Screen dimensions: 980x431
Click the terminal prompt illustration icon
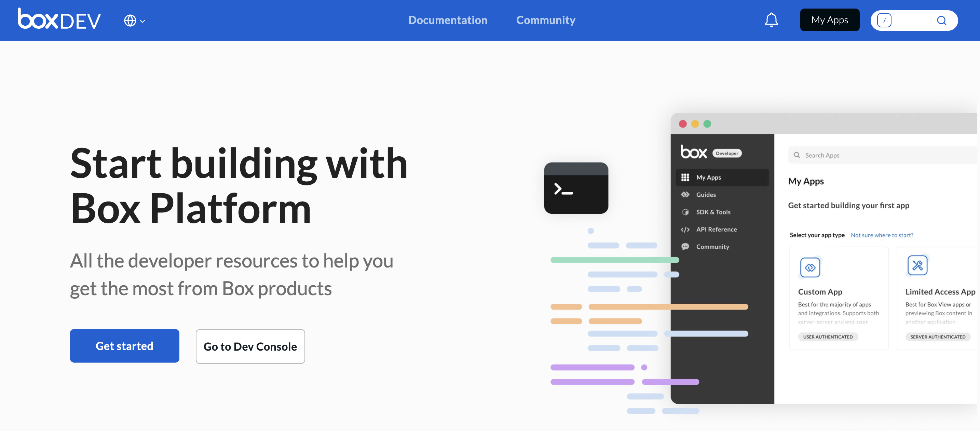pos(576,188)
